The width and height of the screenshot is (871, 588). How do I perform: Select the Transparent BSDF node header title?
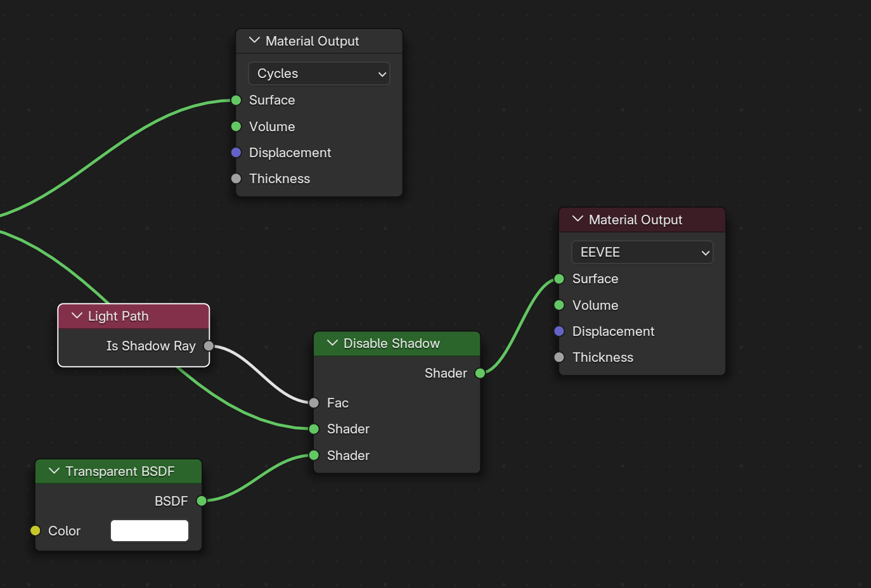click(x=120, y=471)
